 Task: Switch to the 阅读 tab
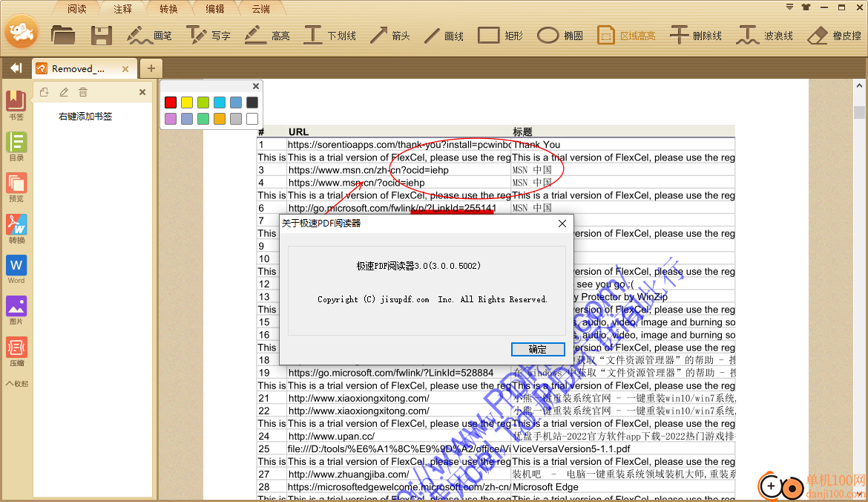pos(77,9)
